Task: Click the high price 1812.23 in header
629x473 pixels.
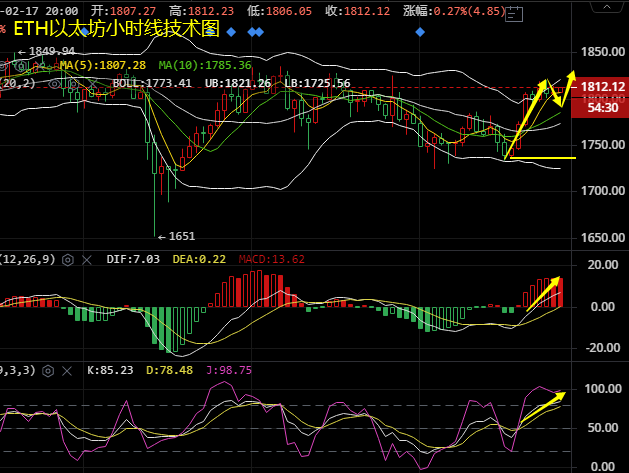Action: [211, 11]
